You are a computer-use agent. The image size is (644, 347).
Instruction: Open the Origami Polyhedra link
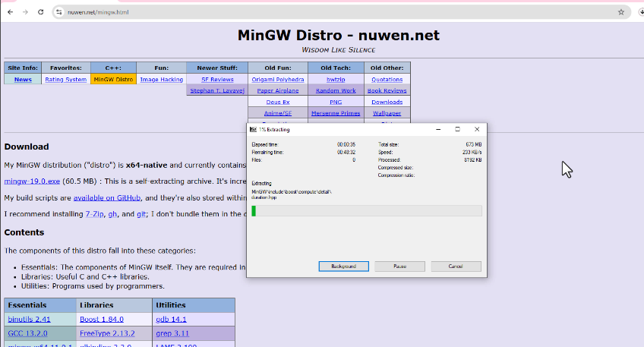(x=278, y=80)
